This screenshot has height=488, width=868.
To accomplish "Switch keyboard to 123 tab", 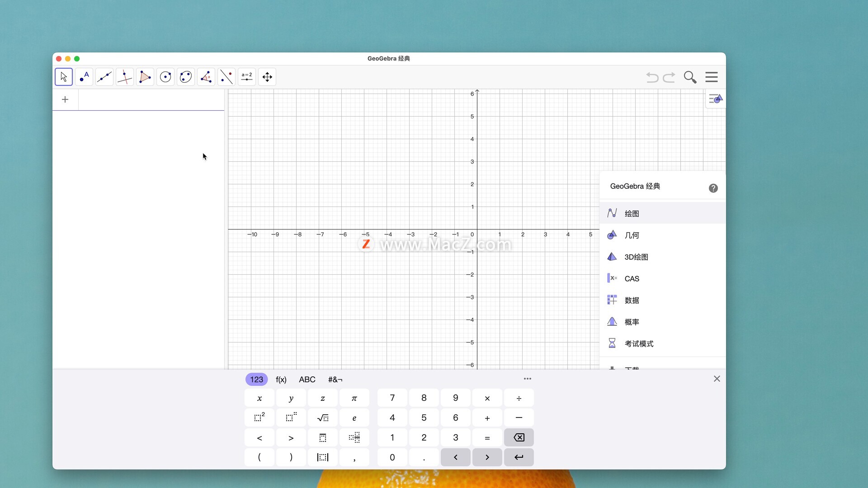I will point(256,380).
